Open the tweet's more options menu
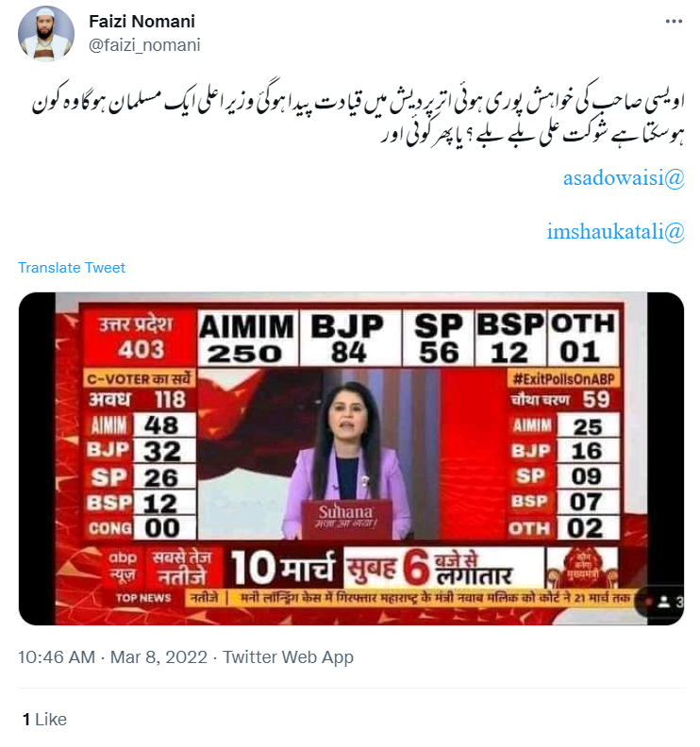 [674, 22]
